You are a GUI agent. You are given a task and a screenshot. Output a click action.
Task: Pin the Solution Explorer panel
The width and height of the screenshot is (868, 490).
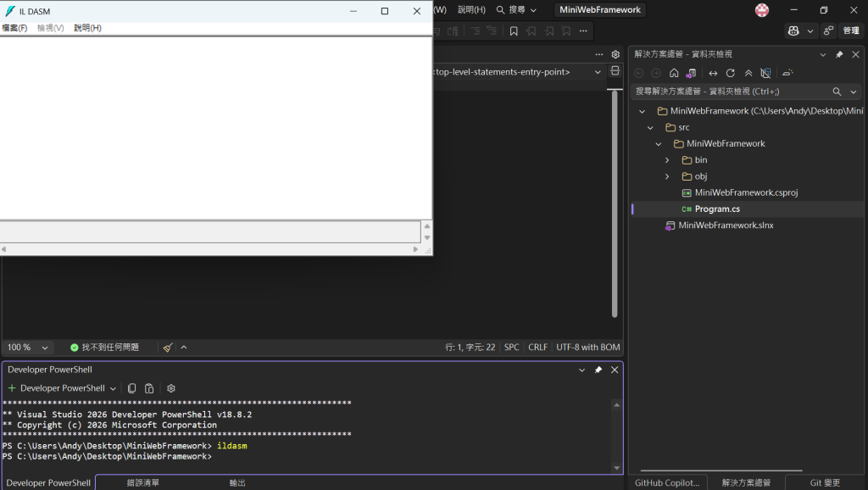839,54
